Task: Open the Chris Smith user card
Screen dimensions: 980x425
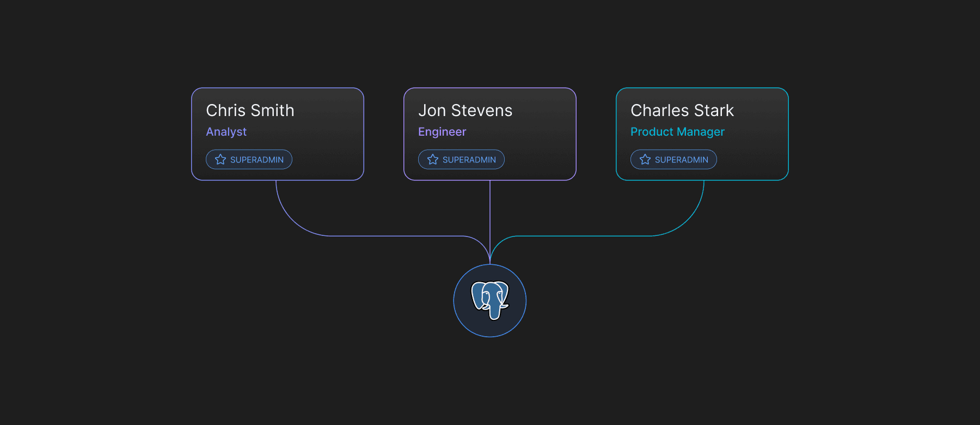Action: (278, 134)
